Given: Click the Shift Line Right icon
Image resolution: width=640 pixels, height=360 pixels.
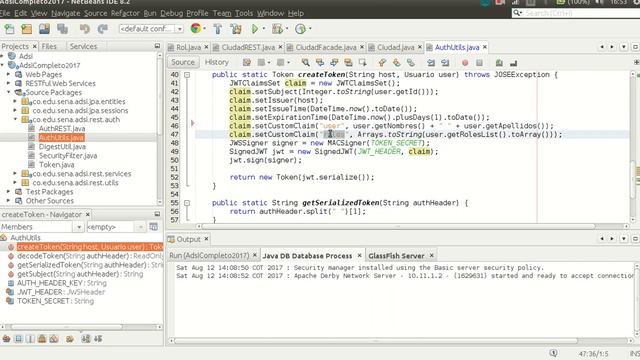Looking at the screenshot, I should pos(445,63).
